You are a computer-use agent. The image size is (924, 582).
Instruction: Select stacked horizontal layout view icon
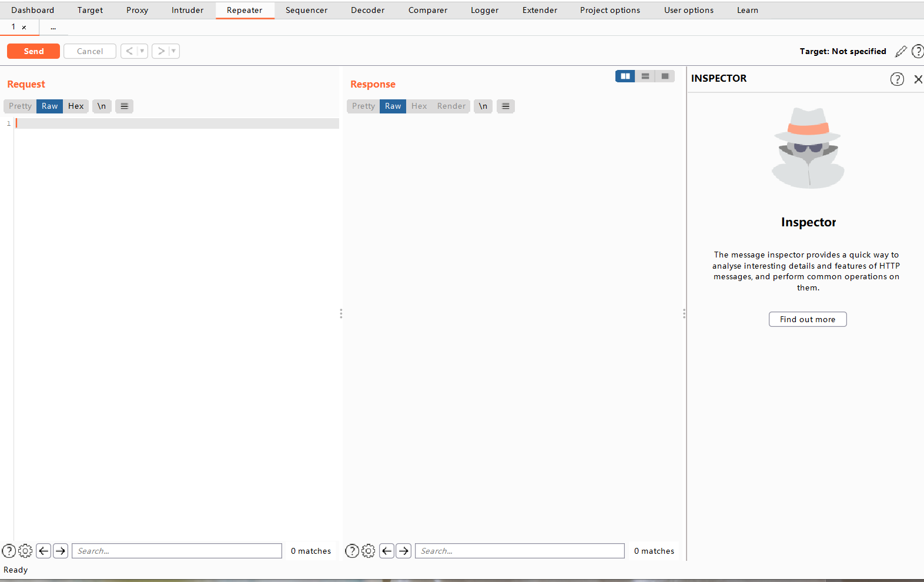(645, 76)
